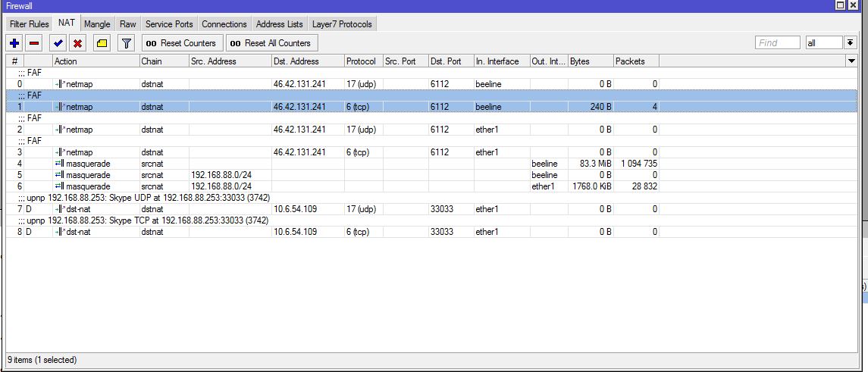Click 'dstnat' chain in rule 3

coord(152,152)
